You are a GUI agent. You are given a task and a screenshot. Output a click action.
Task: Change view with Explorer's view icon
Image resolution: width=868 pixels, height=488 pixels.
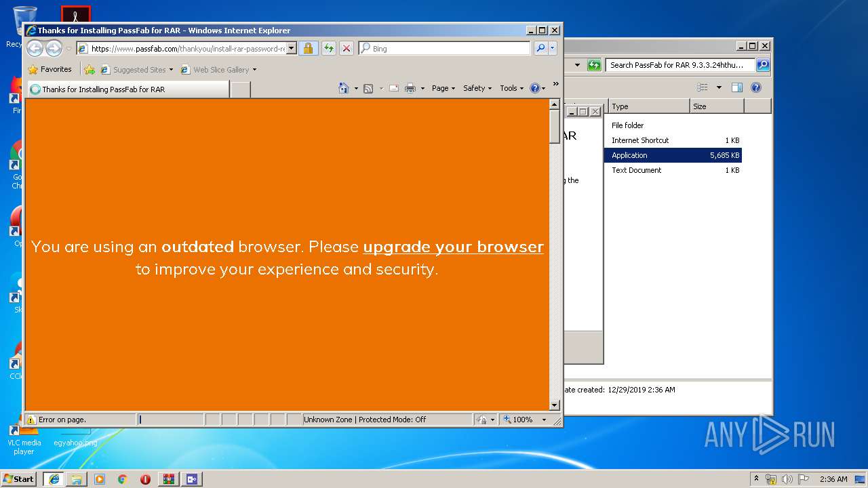[703, 87]
